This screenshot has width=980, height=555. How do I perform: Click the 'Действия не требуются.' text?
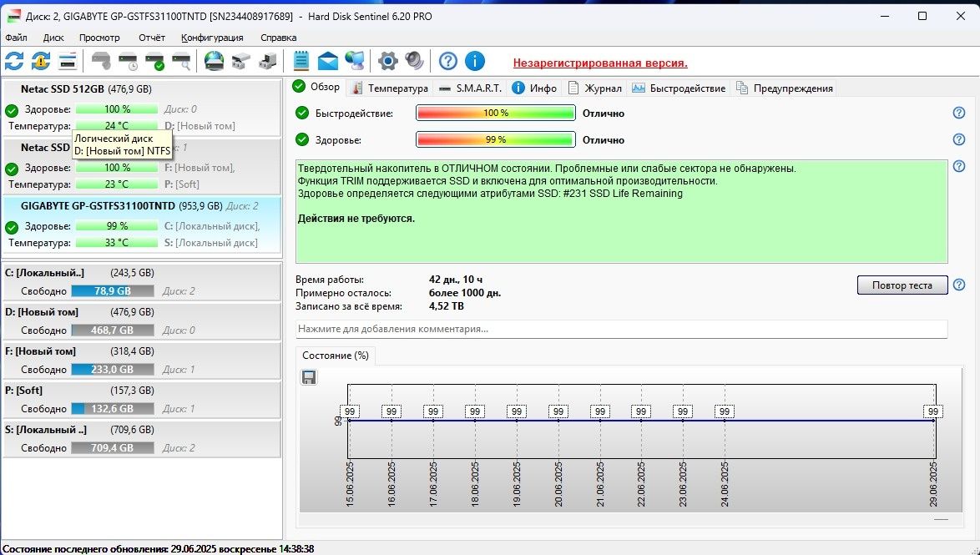click(x=356, y=219)
